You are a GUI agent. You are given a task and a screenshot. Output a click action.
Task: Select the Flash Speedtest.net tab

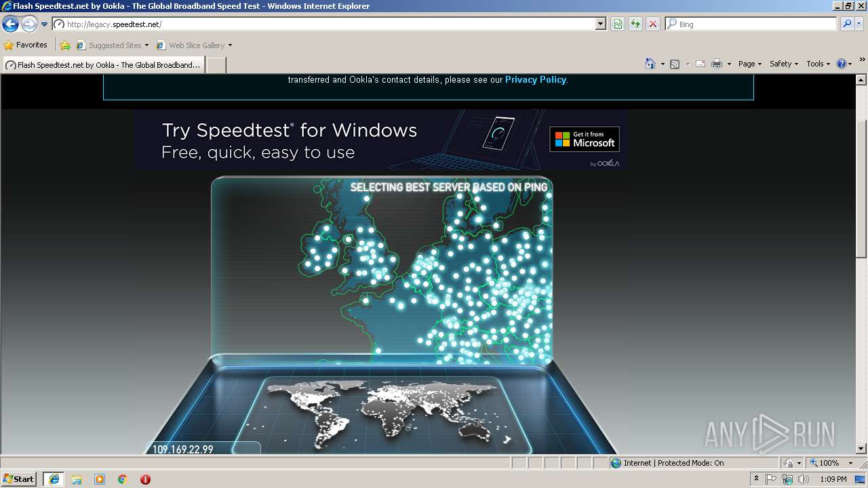click(x=103, y=65)
